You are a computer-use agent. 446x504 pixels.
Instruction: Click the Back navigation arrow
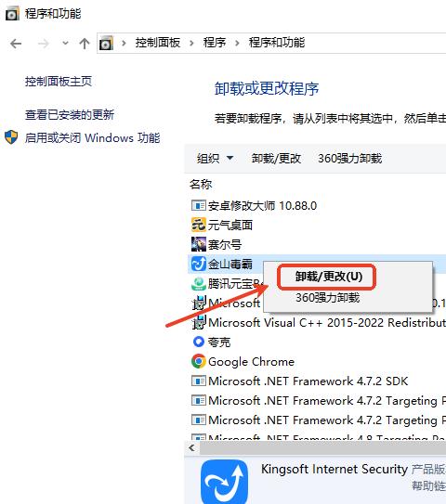(x=16, y=43)
